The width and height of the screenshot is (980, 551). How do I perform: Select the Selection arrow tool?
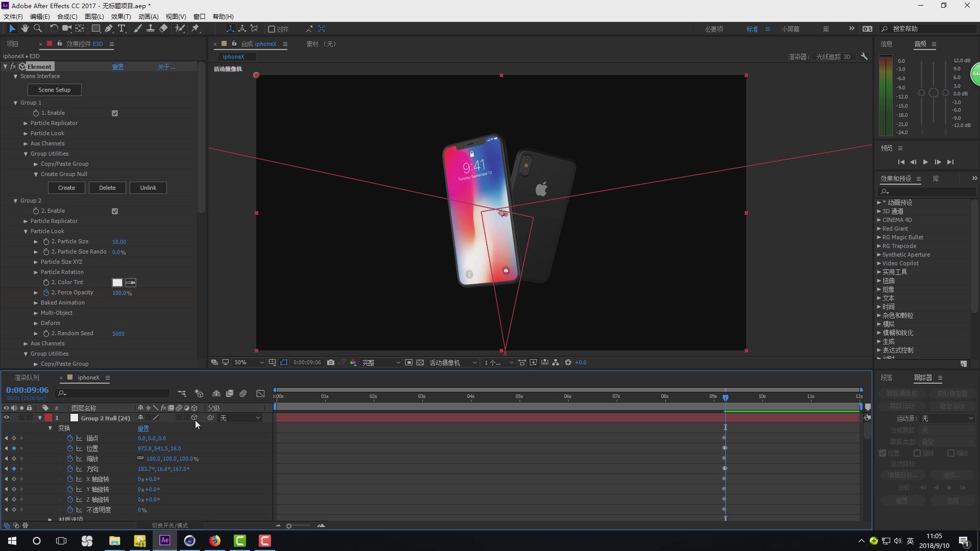(12, 29)
